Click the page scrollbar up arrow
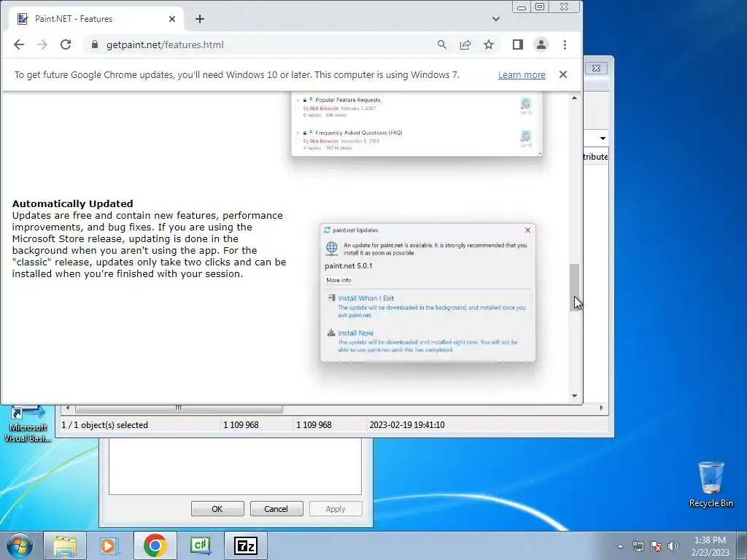 [x=575, y=98]
